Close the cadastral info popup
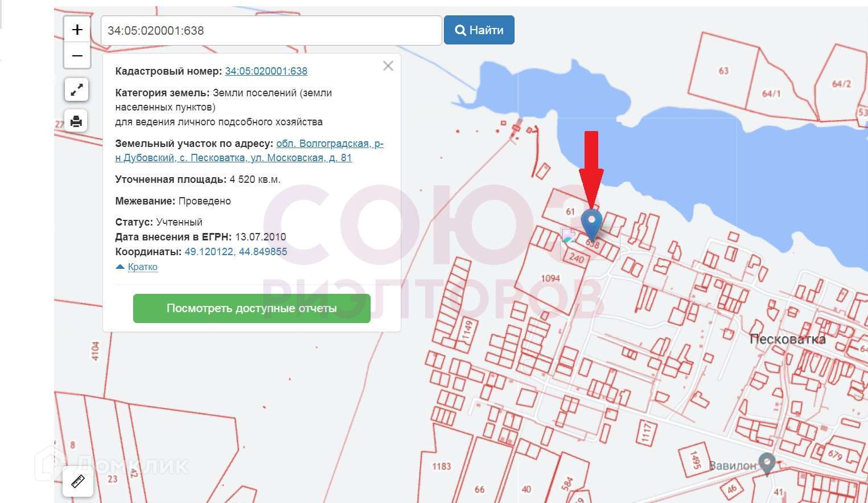 tap(388, 66)
